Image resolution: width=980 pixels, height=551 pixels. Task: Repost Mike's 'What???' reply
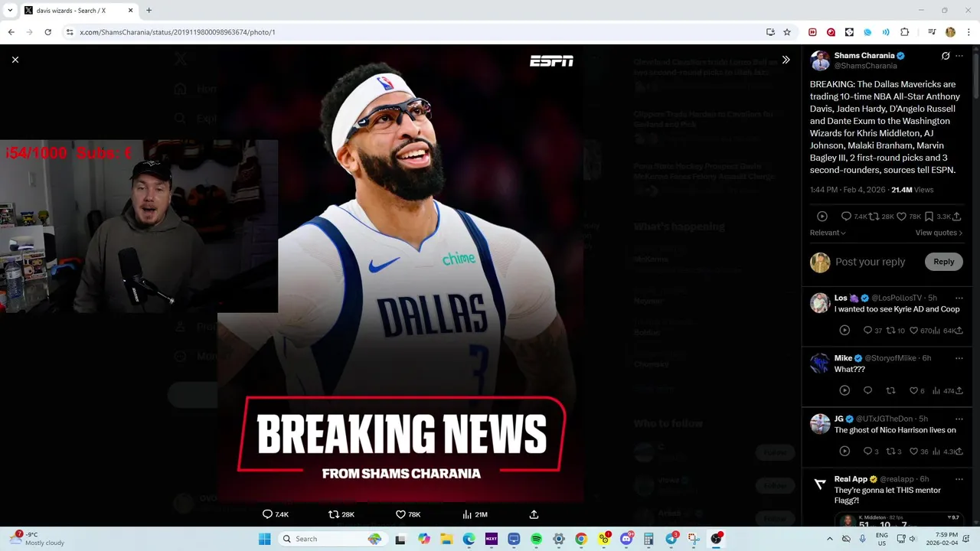pos(890,390)
